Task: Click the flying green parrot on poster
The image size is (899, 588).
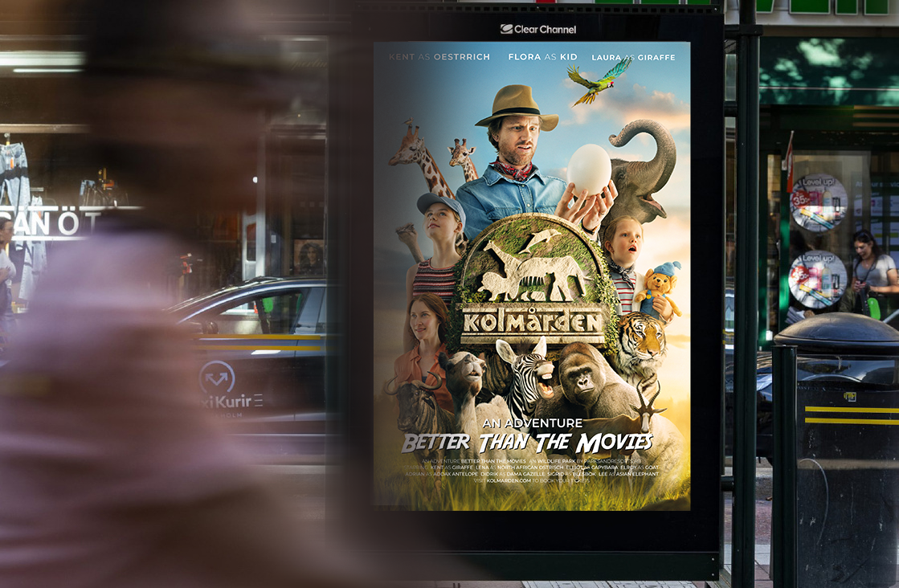Action: pos(598,82)
